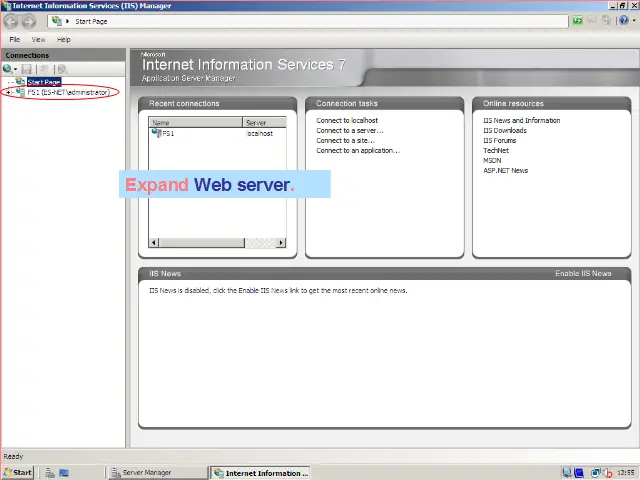Open the Windows Start button
The height and width of the screenshot is (480, 640).
18,473
